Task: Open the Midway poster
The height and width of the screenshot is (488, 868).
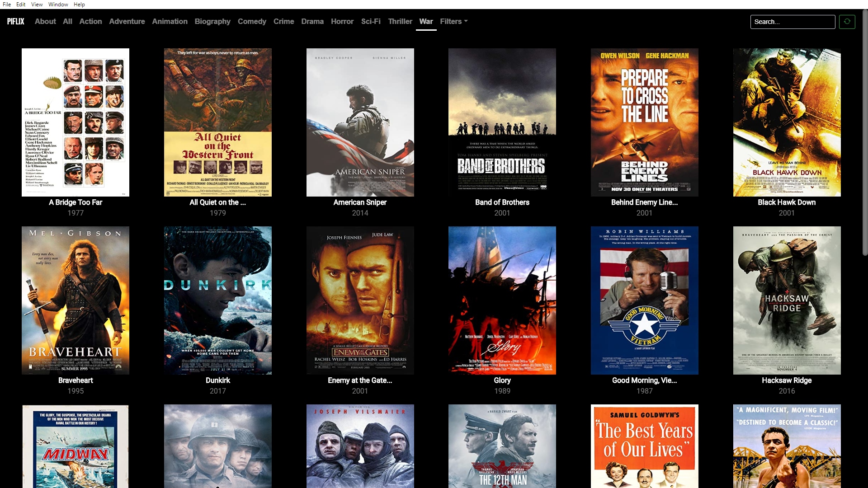Action: tap(75, 446)
